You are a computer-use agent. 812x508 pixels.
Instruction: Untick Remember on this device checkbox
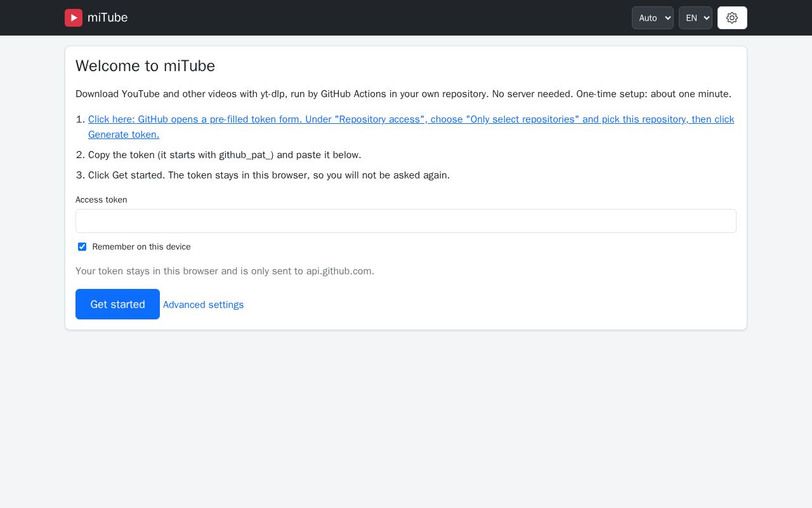pos(82,247)
